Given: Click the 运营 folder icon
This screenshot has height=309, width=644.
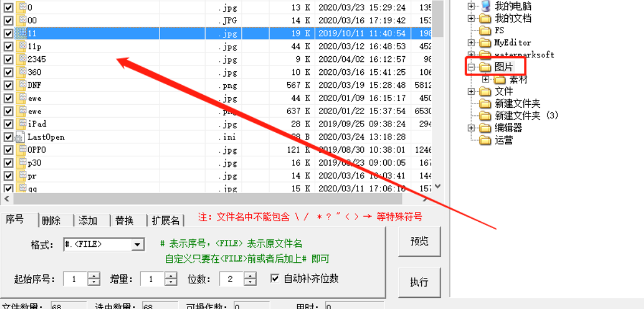Looking at the screenshot, I should pyautogui.click(x=485, y=140).
